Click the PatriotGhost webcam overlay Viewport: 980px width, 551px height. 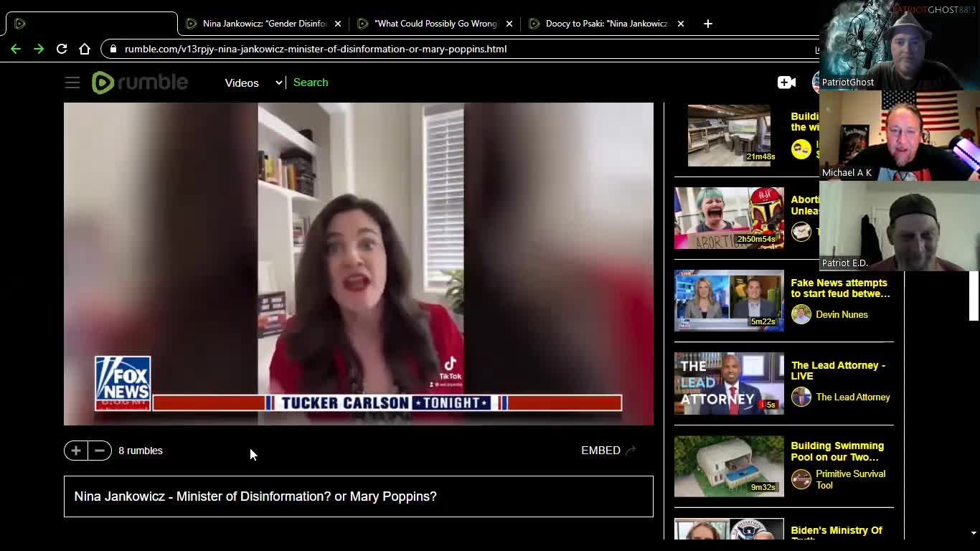coord(900,45)
